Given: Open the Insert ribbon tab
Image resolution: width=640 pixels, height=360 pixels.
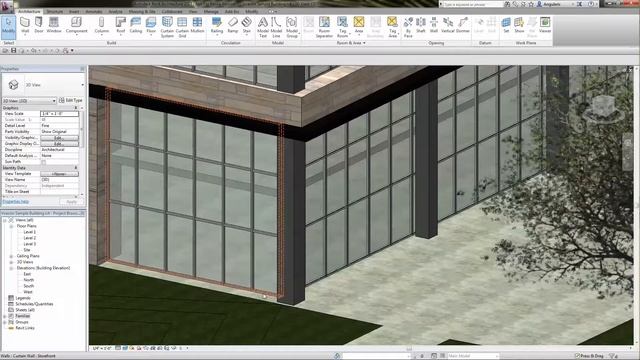Looking at the screenshot, I should coord(74,11).
